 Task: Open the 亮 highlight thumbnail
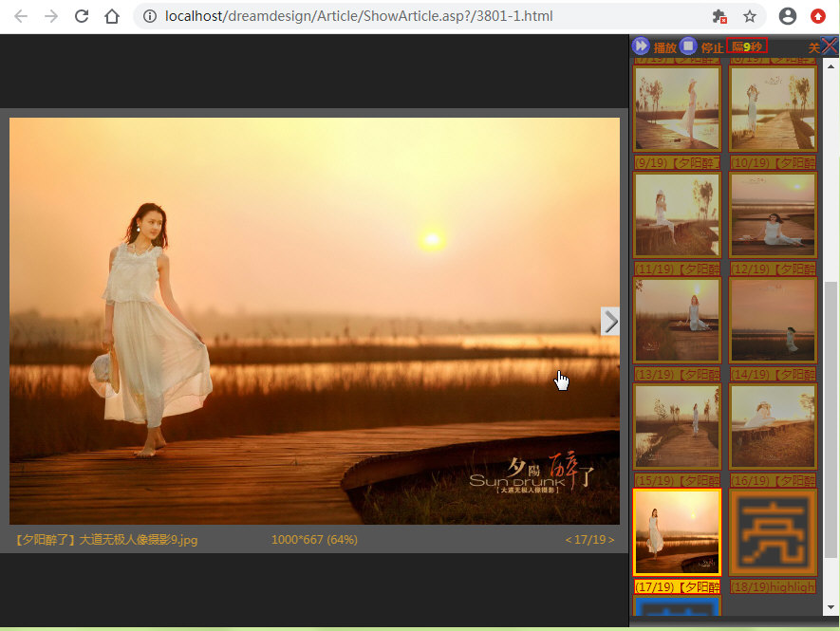tap(773, 532)
